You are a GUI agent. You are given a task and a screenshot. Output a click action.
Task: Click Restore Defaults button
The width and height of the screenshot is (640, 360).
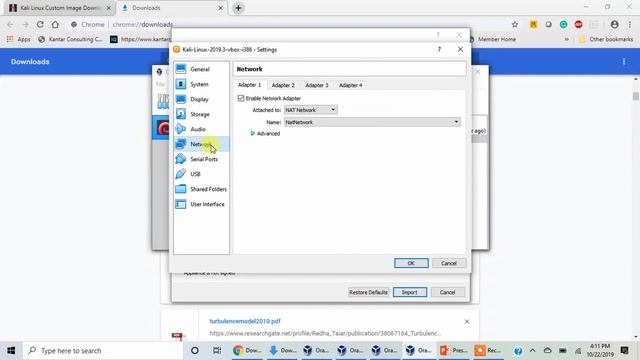(x=368, y=292)
